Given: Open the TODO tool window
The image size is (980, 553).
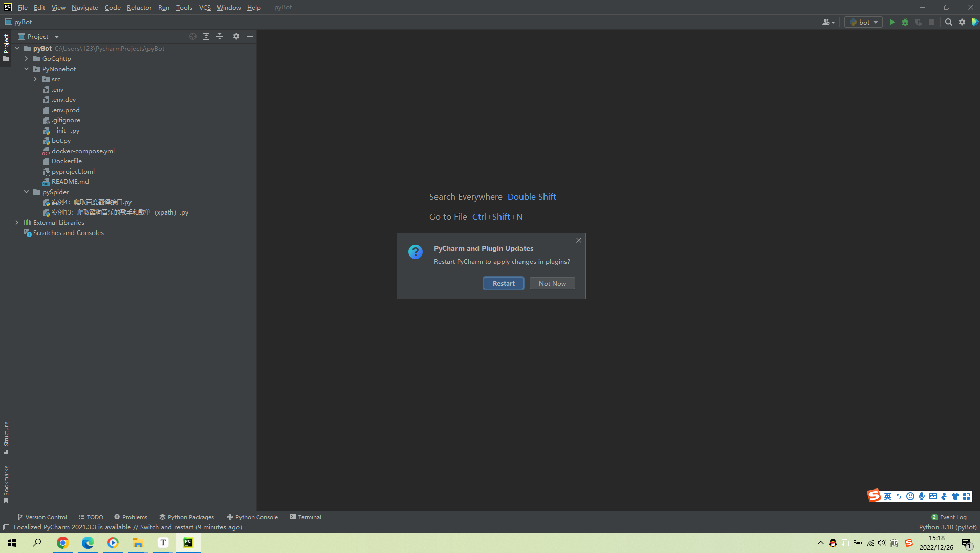Looking at the screenshot, I should (x=91, y=517).
